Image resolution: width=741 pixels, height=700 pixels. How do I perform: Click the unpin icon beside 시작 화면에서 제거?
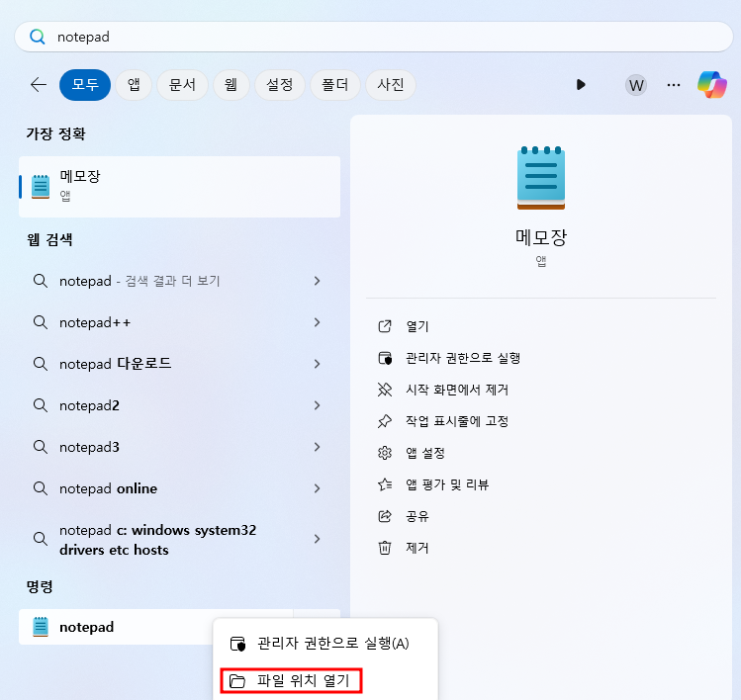[x=385, y=390]
